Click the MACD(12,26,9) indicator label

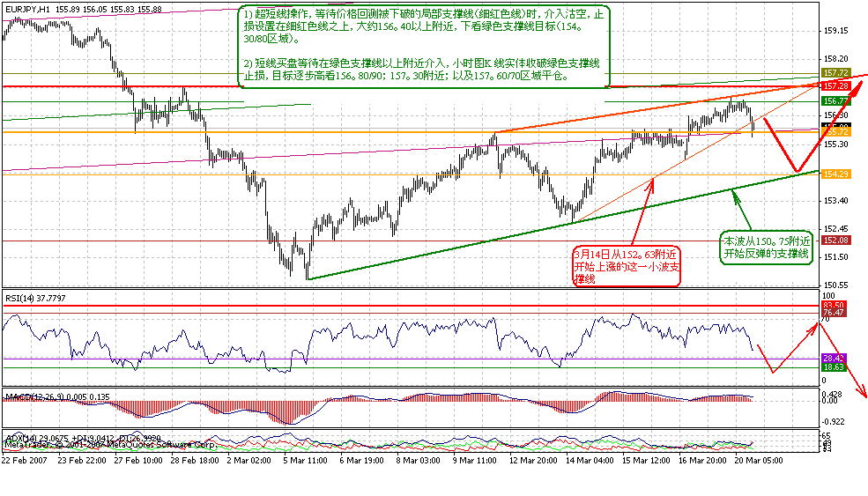pos(57,397)
